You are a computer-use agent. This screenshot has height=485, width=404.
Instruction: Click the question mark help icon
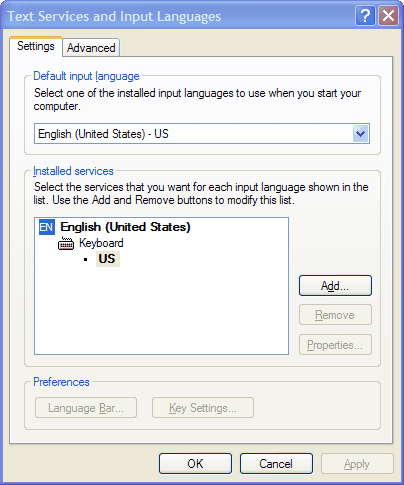366,15
